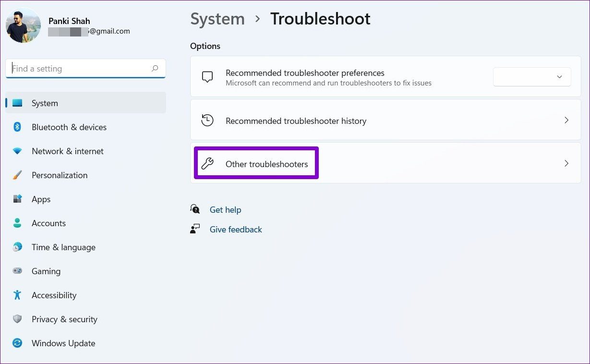Click the Panki Shah account name
Image resolution: width=590 pixels, height=364 pixels.
click(x=69, y=21)
